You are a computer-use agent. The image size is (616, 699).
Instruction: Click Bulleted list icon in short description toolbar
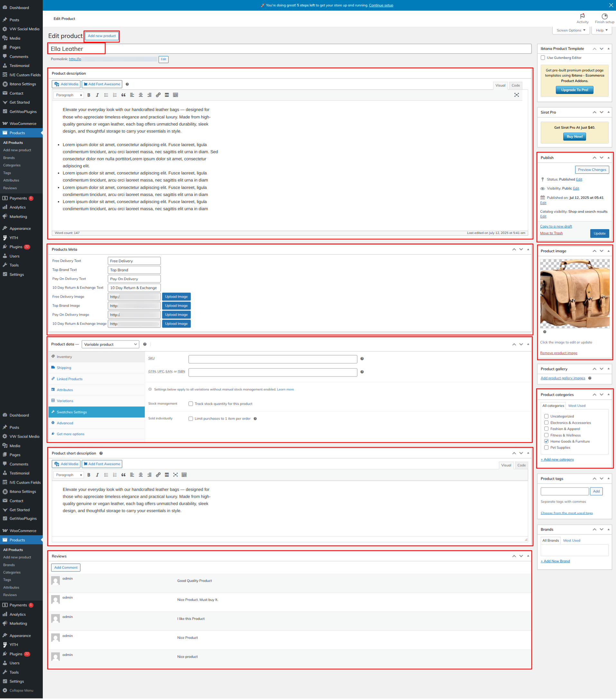(106, 475)
